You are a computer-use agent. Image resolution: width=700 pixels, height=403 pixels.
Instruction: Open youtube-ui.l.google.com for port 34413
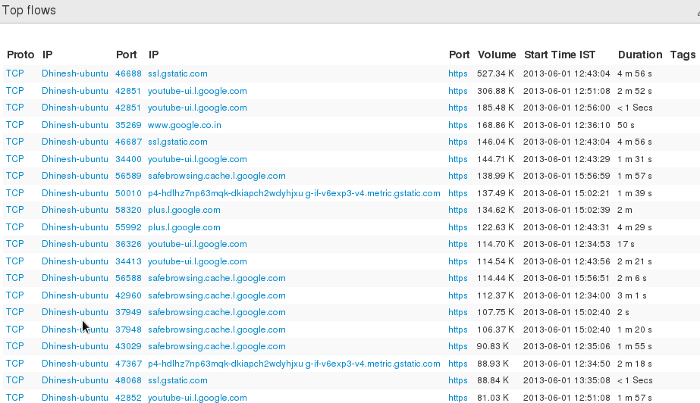pos(197,261)
